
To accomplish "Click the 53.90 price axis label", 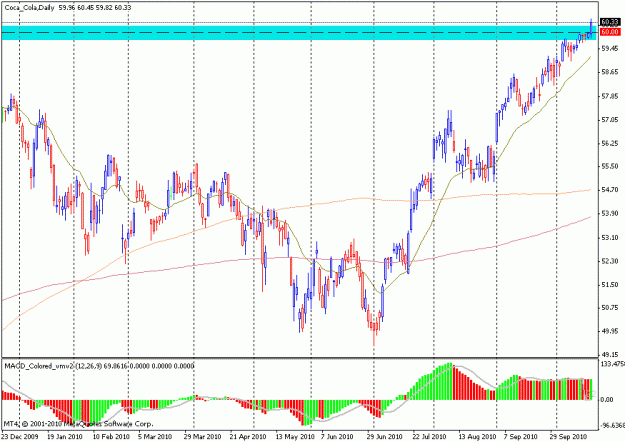I will [610, 214].
